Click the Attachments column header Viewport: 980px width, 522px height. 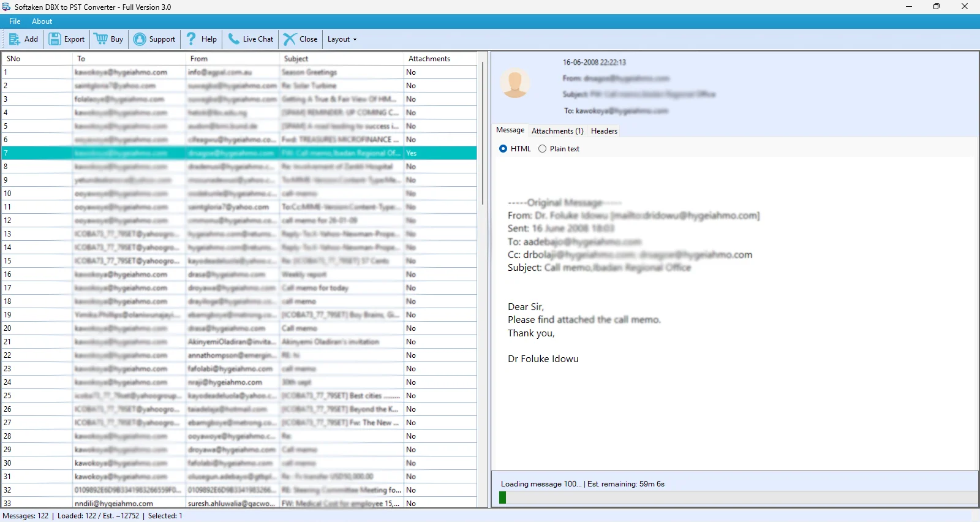(440, 59)
